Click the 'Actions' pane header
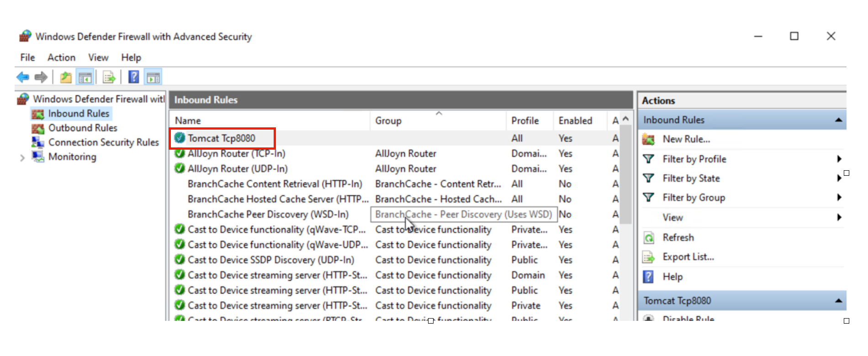The image size is (868, 356). coord(658,100)
